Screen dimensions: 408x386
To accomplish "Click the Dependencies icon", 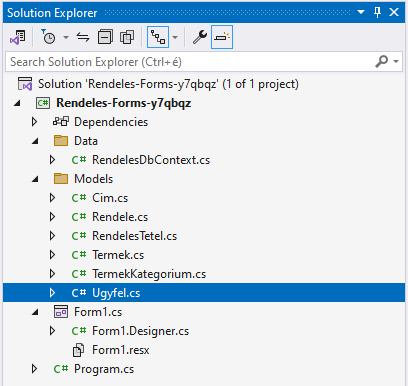I will pyautogui.click(x=61, y=121).
